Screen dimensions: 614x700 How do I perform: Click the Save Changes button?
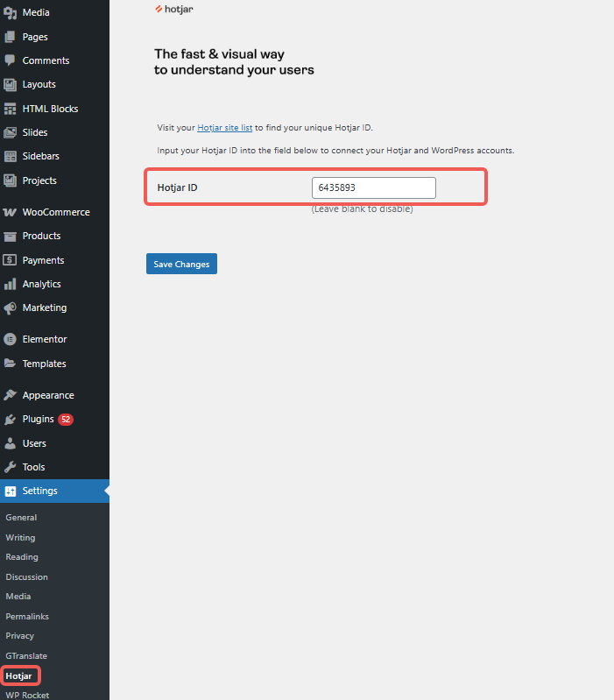click(x=181, y=264)
